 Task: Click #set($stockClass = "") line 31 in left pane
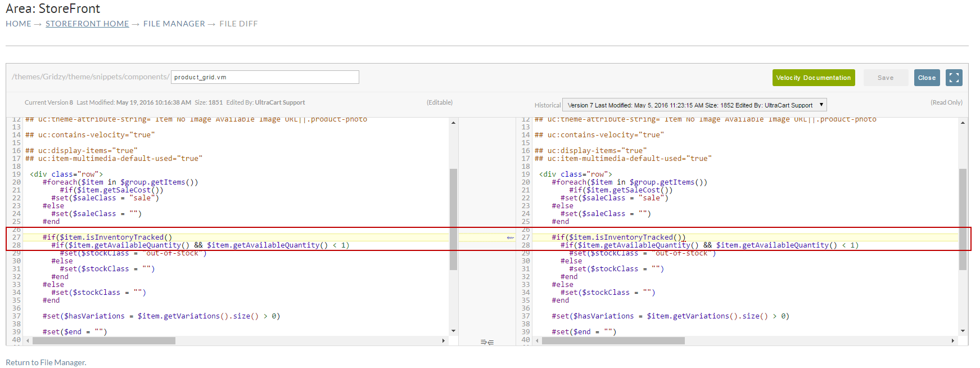(x=107, y=269)
